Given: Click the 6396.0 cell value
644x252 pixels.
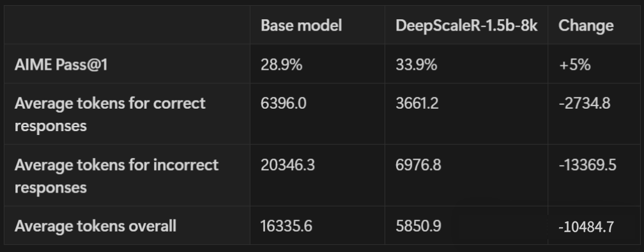Looking at the screenshot, I should tap(284, 103).
